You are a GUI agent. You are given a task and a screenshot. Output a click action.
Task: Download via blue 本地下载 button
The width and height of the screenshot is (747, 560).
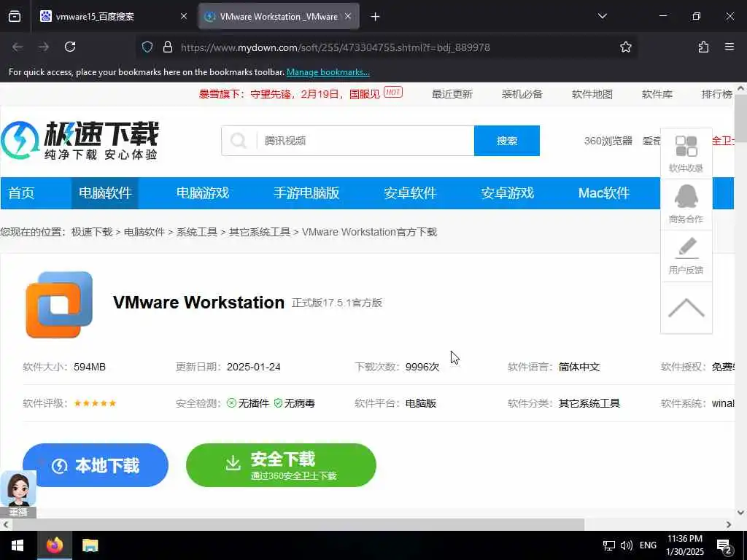[x=96, y=465]
